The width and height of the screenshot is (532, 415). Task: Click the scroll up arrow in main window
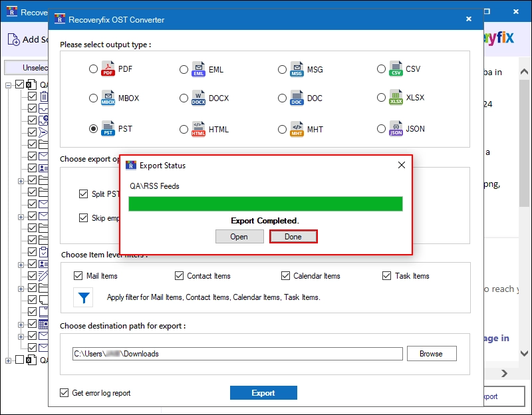(x=524, y=72)
